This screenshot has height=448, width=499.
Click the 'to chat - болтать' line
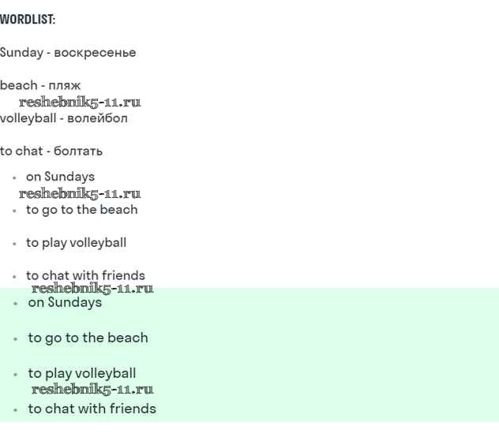51,151
